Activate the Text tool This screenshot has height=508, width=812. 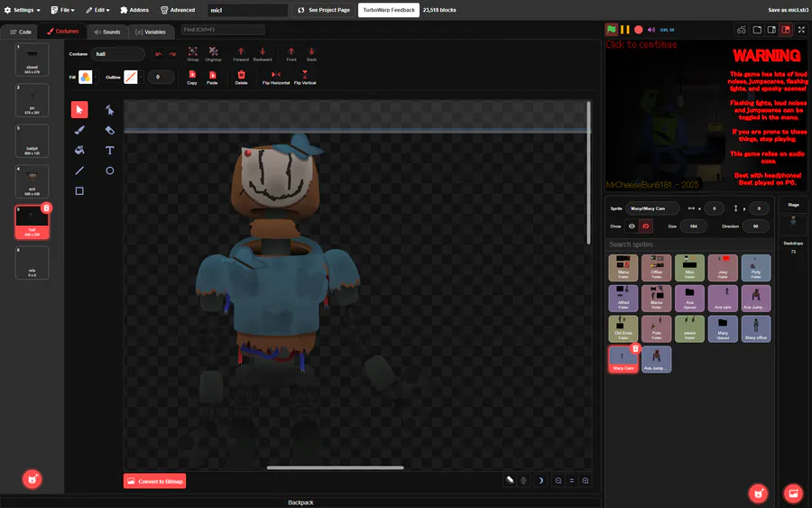tap(109, 150)
